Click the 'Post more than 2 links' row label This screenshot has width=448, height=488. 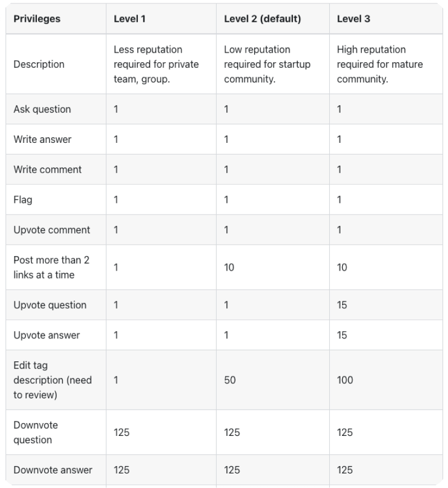coord(51,268)
